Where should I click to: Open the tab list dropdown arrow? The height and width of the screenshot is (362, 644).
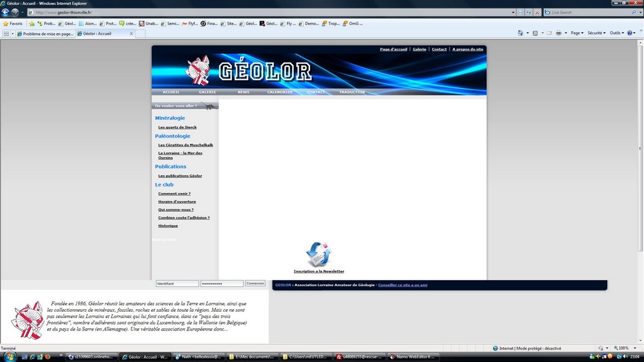point(13,34)
